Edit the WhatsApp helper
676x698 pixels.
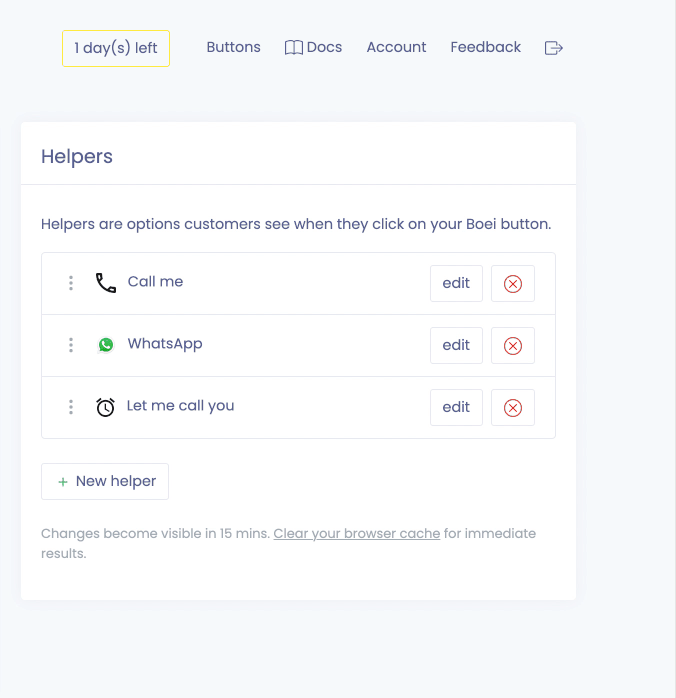[456, 345]
